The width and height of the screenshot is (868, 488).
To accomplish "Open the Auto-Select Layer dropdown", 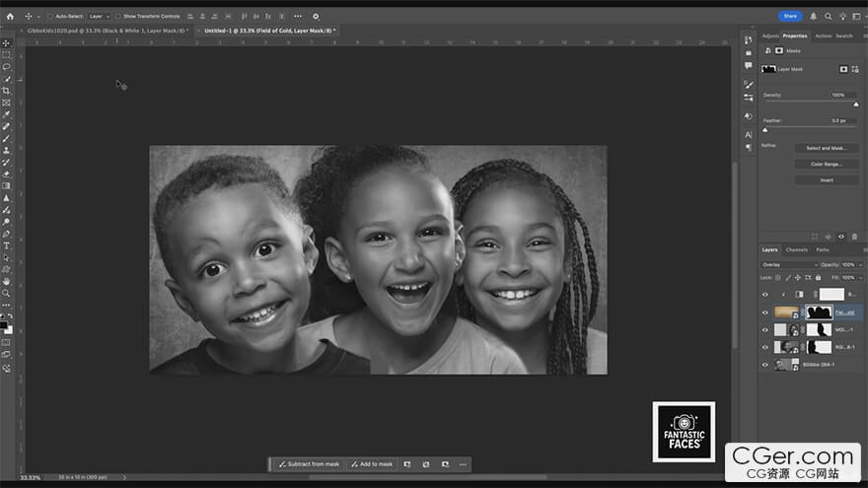I will tap(99, 16).
